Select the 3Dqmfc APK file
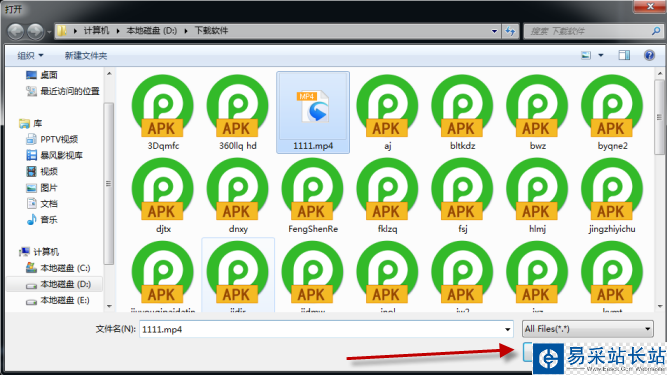Image resolution: width=667 pixels, height=375 pixels. click(x=163, y=113)
